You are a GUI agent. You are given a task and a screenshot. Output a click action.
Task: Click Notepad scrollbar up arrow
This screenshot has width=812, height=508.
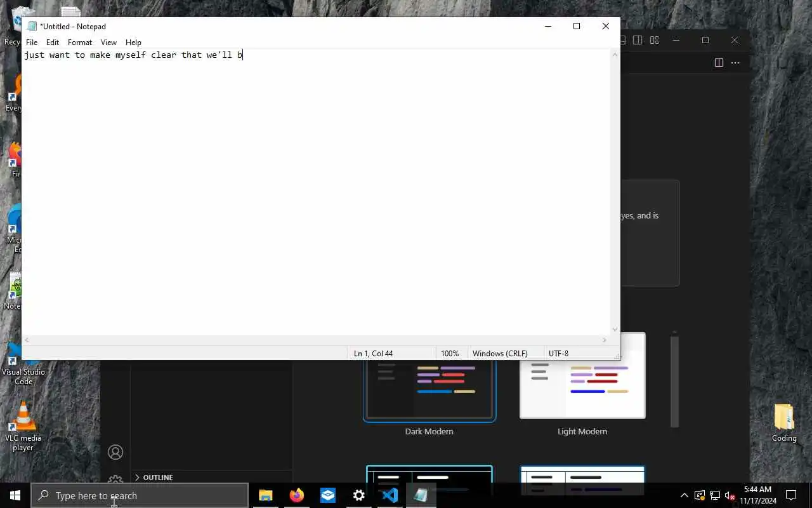615,55
